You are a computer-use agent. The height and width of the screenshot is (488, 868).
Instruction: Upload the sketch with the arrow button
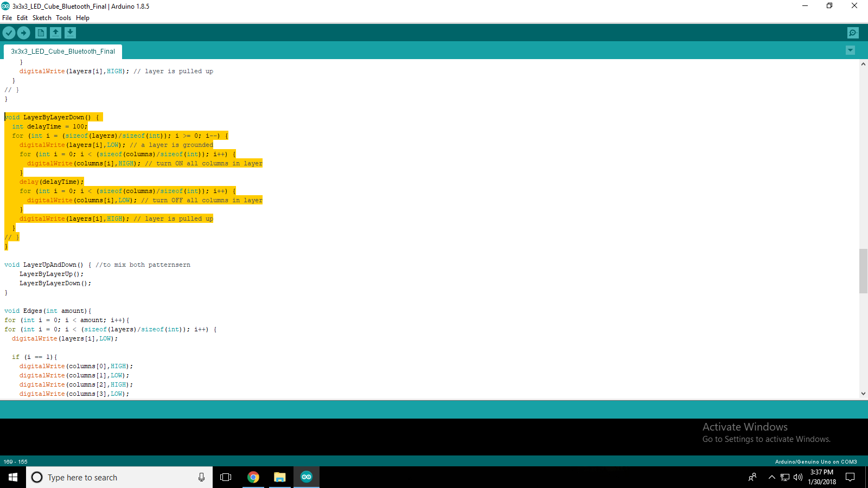tap(24, 33)
